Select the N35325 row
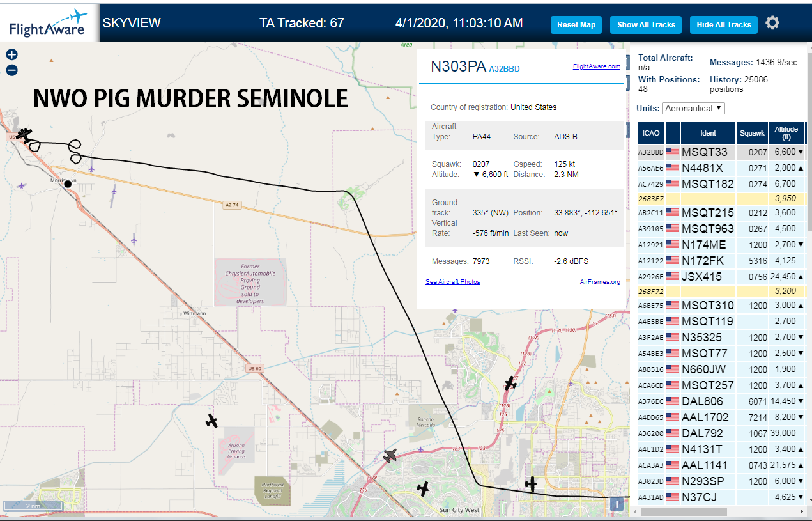This screenshot has width=812, height=521. [x=721, y=338]
